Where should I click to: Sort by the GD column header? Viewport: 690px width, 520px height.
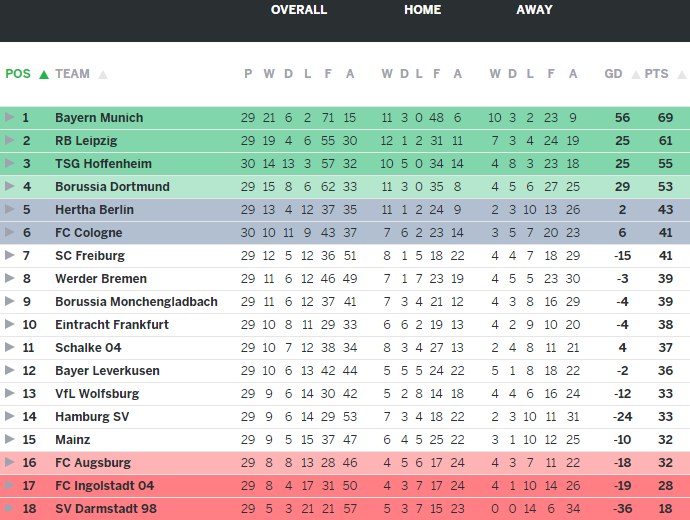[x=613, y=74]
